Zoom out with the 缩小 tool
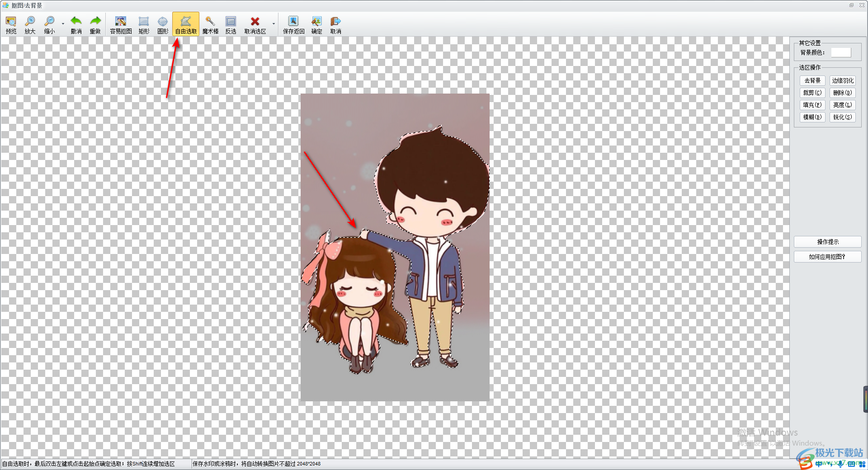Image resolution: width=868 pixels, height=470 pixels. (x=49, y=24)
